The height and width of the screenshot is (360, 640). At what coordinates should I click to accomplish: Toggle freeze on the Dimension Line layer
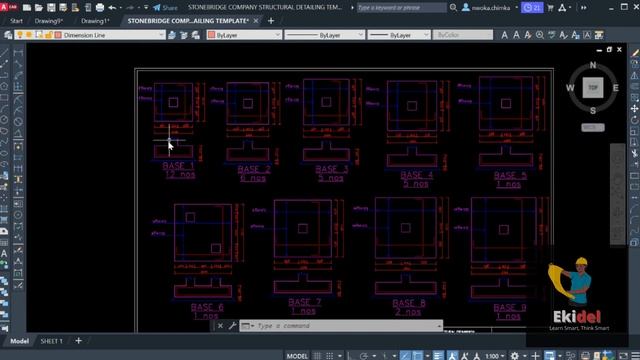pos(29,35)
